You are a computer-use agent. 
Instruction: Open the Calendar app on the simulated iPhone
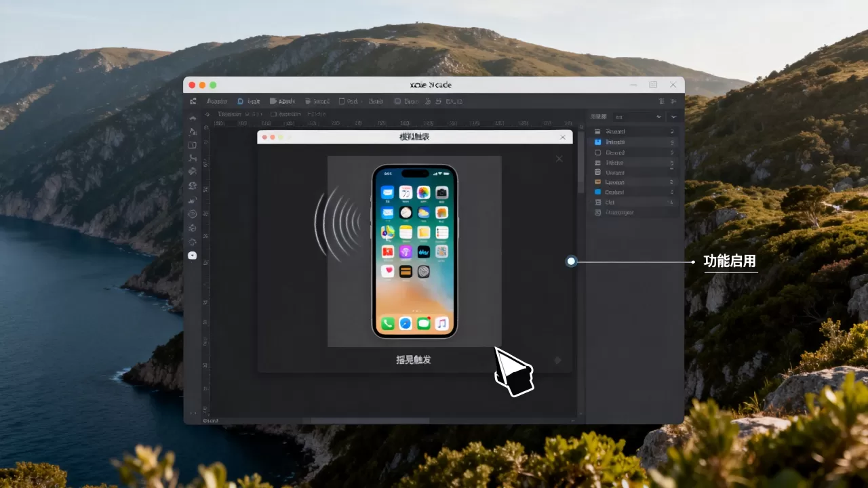[x=406, y=192]
